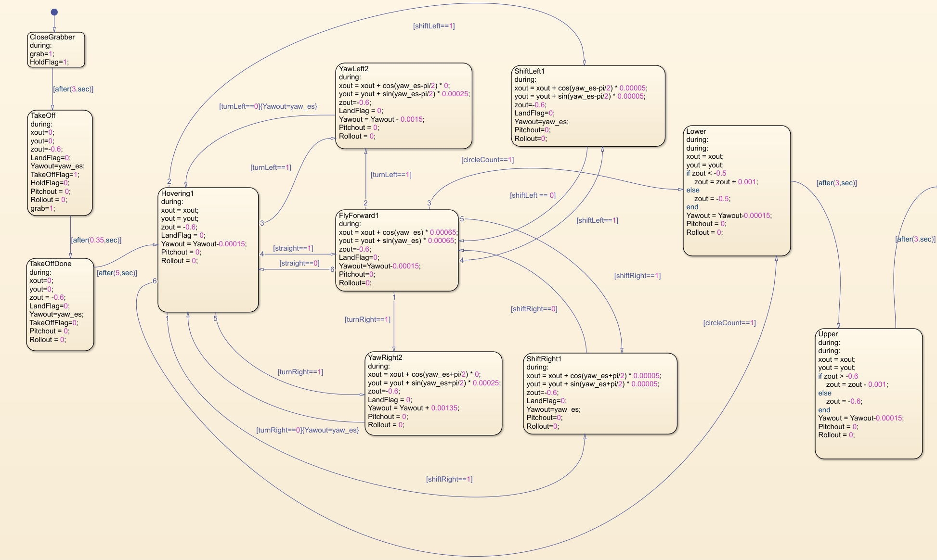Select the Upper state block
This screenshot has height=560, width=937.
tap(868, 394)
